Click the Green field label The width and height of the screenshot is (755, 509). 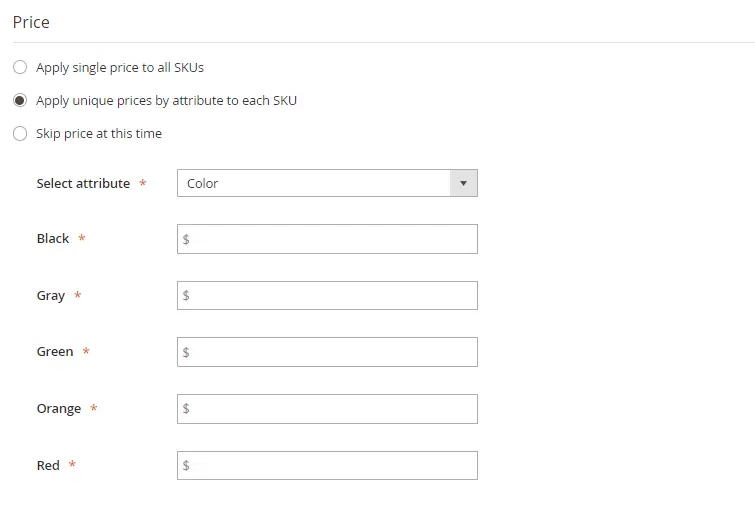pos(55,352)
